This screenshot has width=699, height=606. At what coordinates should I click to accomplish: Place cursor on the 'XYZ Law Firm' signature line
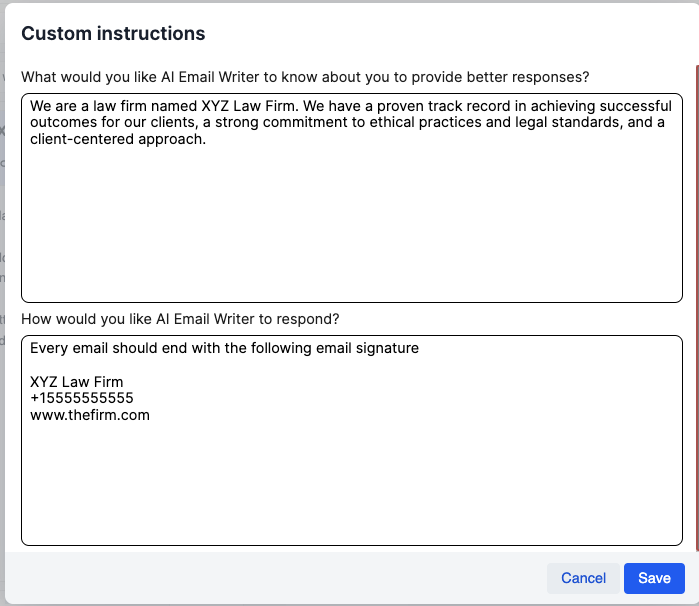click(77, 382)
